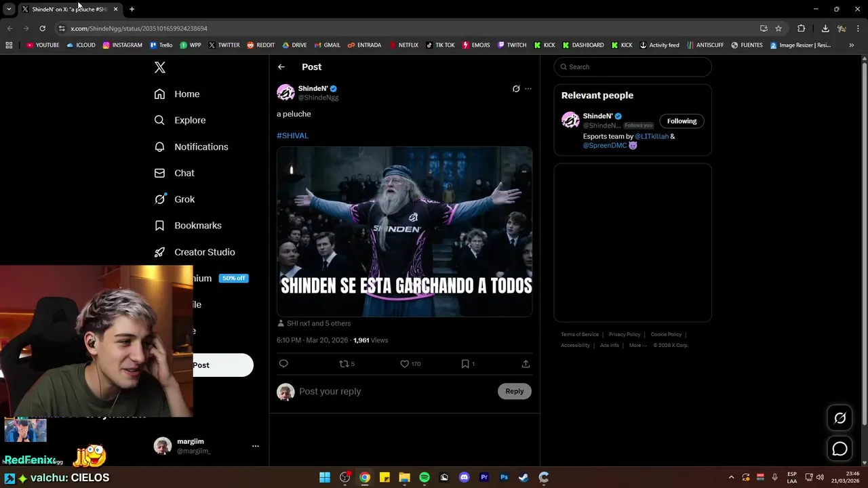The image size is (868, 488).
Task: Click the reply comment icon
Action: 283,364
